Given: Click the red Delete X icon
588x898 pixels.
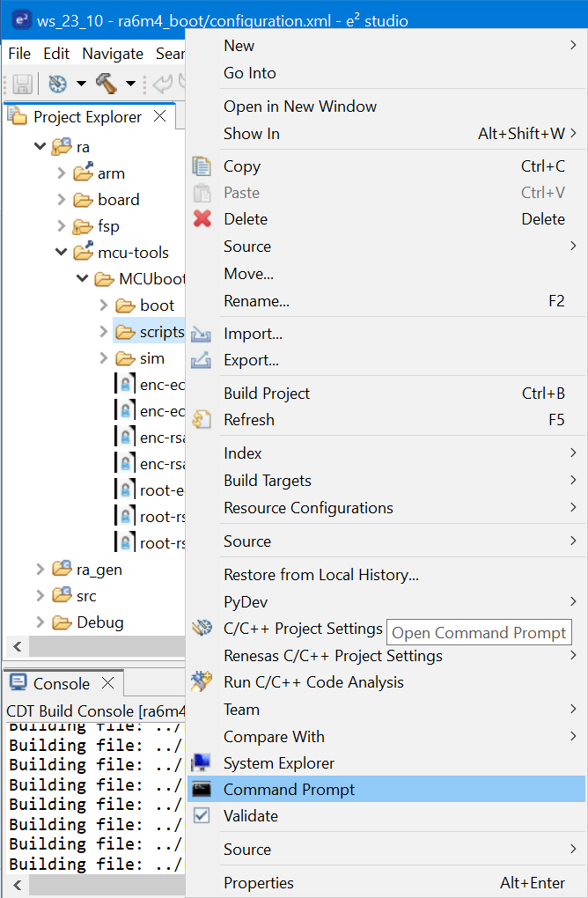Looking at the screenshot, I should tap(202, 218).
